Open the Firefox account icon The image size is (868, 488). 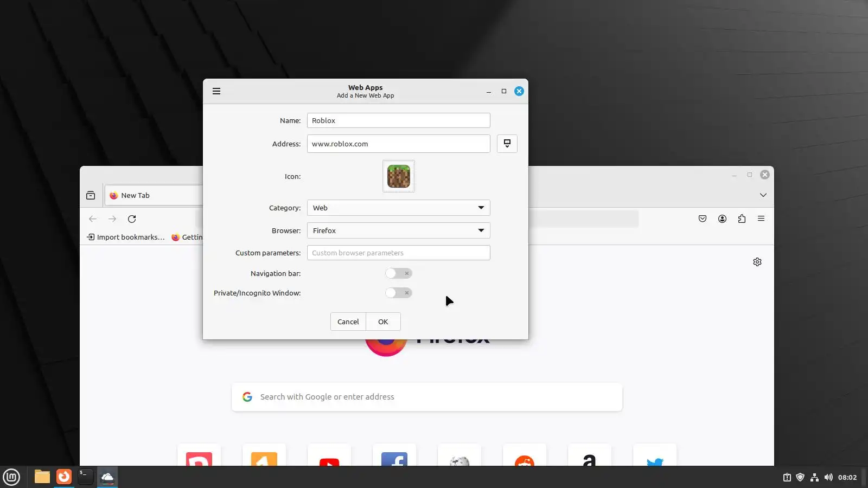pos(722,219)
